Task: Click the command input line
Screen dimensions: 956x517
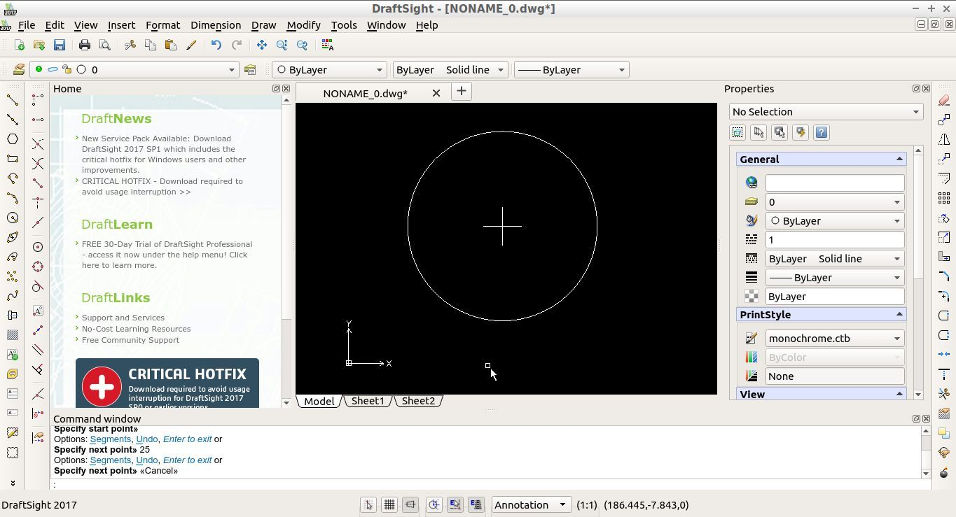Action: (x=488, y=485)
